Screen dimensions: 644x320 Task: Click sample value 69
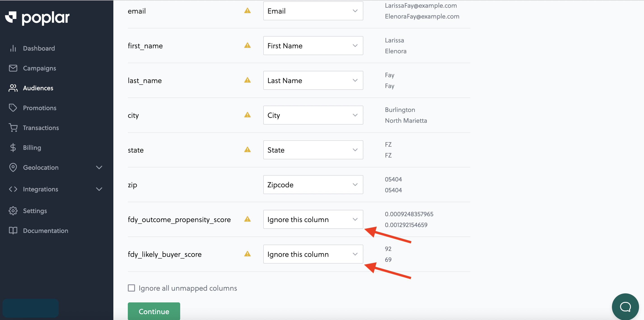(388, 260)
